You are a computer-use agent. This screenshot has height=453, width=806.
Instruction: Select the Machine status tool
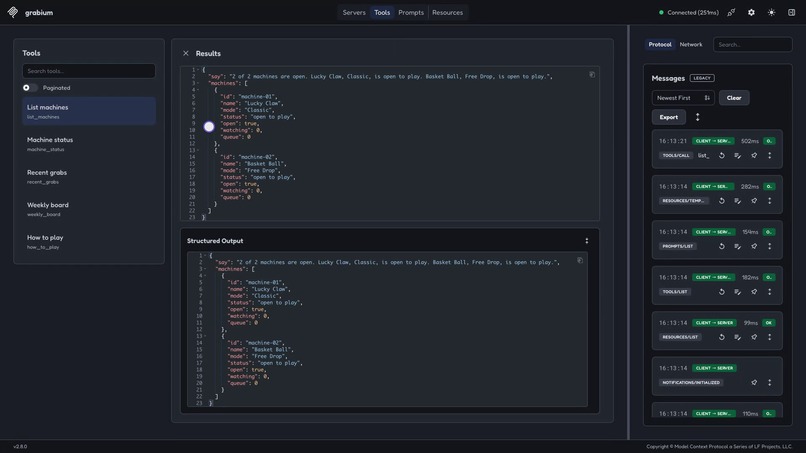88,144
